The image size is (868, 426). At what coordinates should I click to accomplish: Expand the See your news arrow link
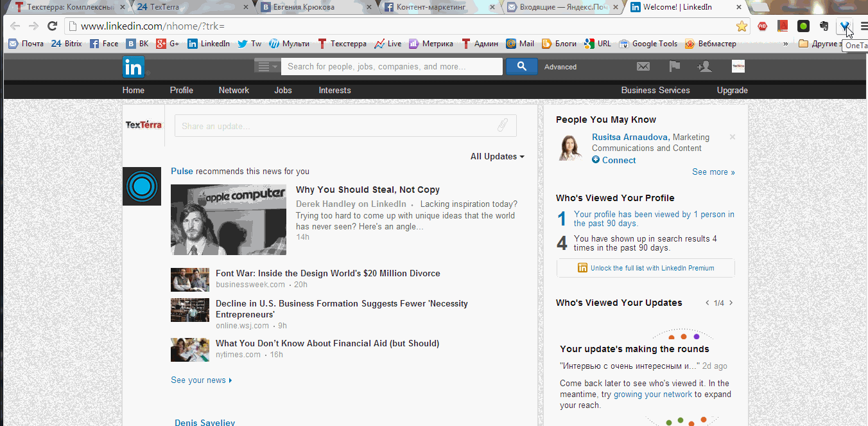pyautogui.click(x=202, y=380)
